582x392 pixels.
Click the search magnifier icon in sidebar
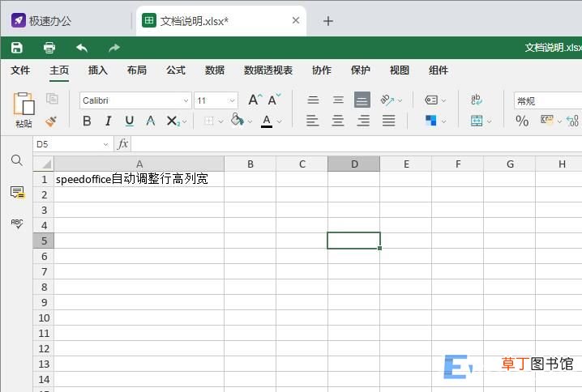[17, 160]
